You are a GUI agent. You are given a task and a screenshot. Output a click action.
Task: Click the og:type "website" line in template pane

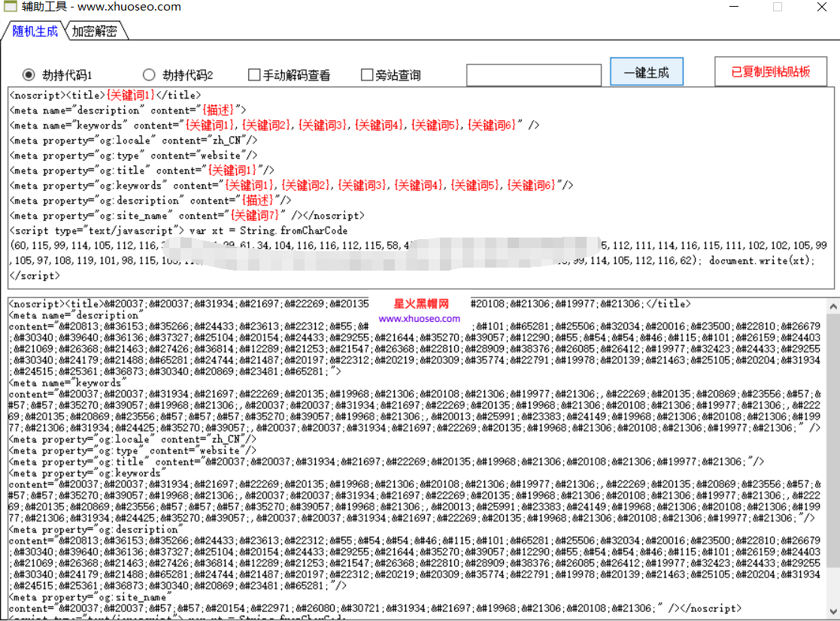click(133, 155)
